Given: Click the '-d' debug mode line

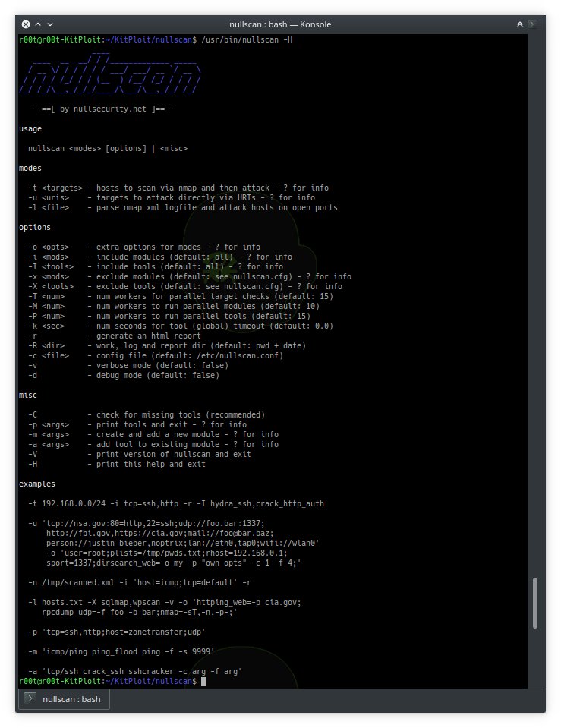Looking at the screenshot, I should 124,375.
